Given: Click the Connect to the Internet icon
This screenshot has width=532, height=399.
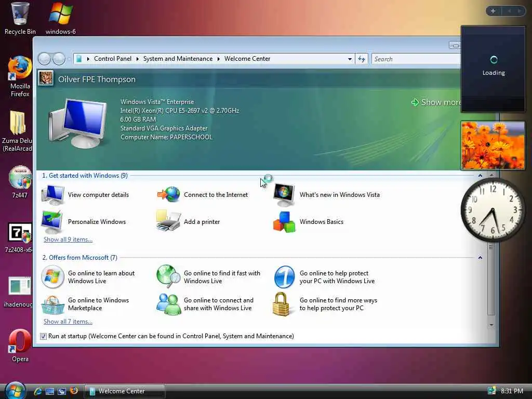Looking at the screenshot, I should [169, 195].
